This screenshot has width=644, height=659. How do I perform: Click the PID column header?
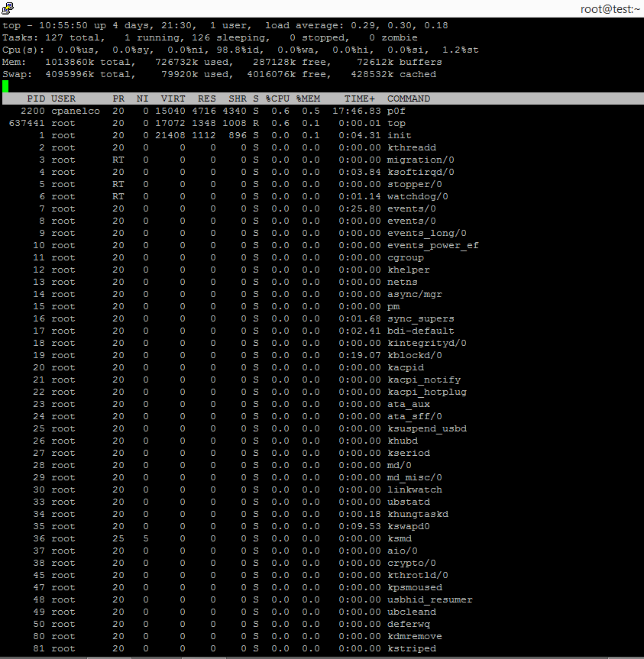[36, 99]
